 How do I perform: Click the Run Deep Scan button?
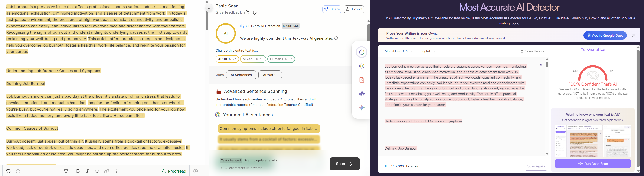592,164
